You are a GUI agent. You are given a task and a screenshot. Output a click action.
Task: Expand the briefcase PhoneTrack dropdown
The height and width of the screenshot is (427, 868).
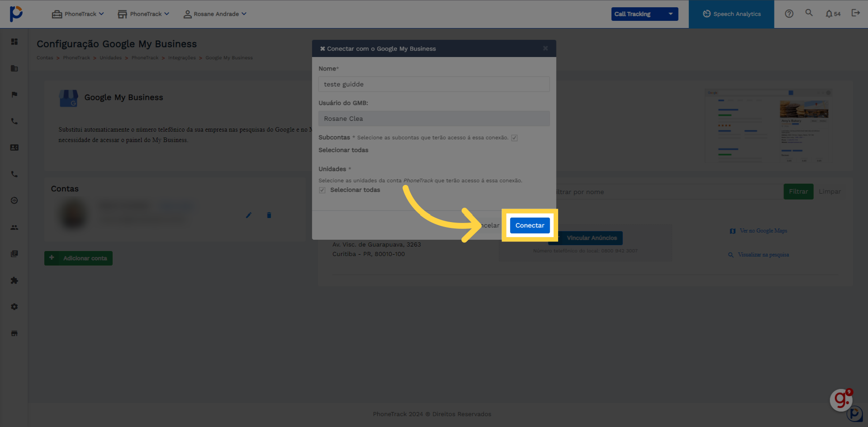point(78,14)
